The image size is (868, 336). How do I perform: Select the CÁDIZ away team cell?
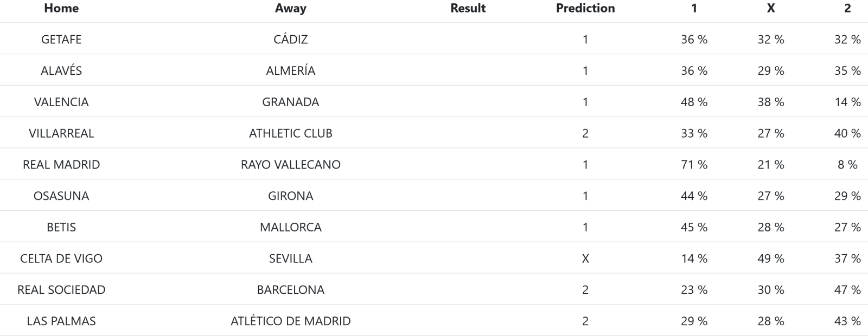[290, 40]
